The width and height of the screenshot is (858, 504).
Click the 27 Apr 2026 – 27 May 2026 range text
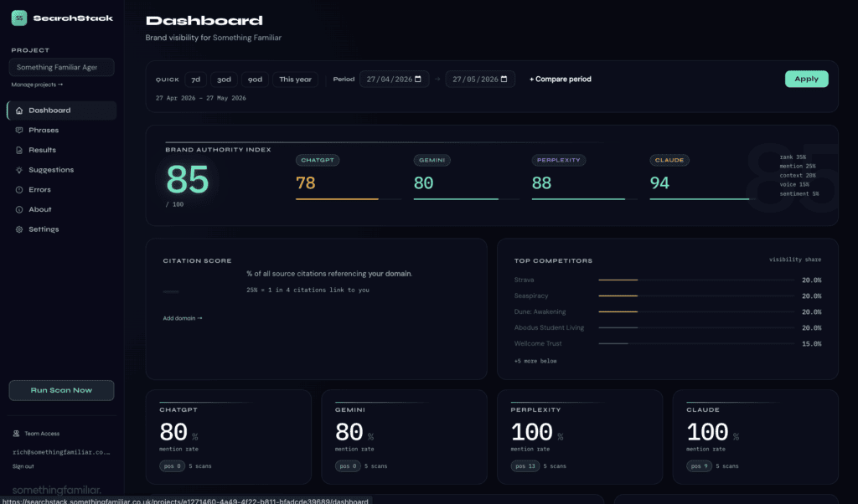tap(201, 98)
